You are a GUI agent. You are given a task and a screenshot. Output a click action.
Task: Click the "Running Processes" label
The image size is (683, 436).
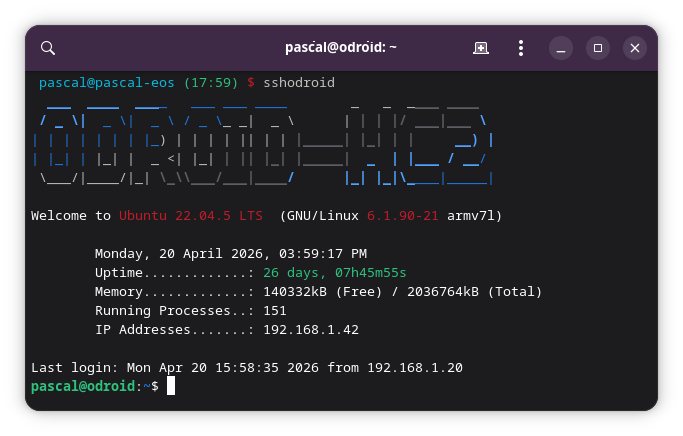click(x=162, y=311)
